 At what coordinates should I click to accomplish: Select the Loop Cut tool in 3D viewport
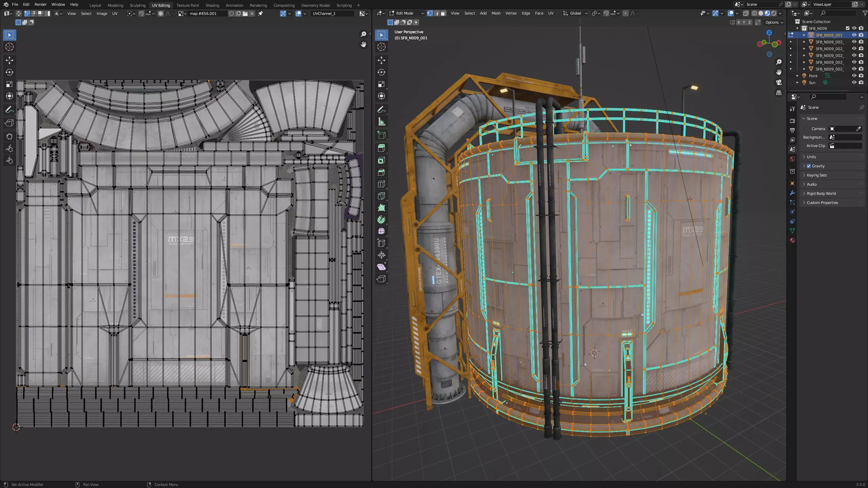[381, 184]
